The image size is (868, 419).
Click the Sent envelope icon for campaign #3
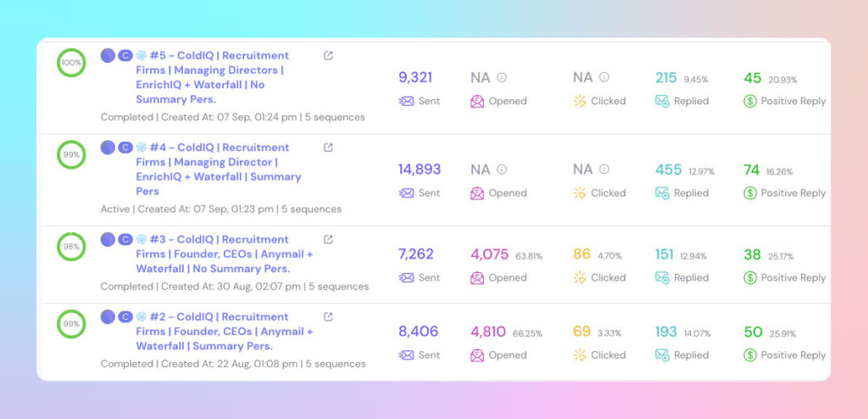(407, 277)
